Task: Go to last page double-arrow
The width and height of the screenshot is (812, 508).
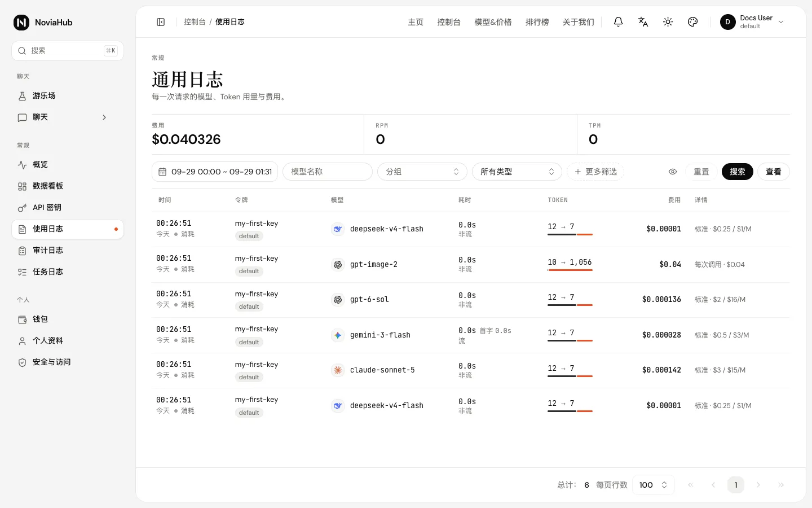Action: point(781,485)
